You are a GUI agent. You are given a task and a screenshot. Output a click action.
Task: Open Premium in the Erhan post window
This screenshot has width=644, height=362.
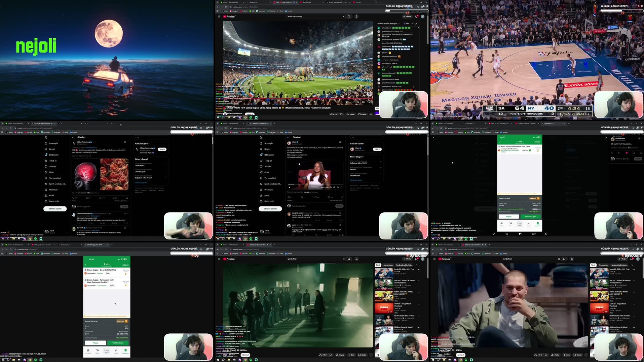(266, 190)
